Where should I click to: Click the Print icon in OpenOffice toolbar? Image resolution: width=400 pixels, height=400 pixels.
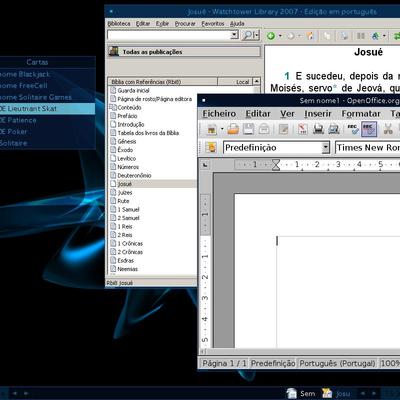pyautogui.click(x=318, y=129)
